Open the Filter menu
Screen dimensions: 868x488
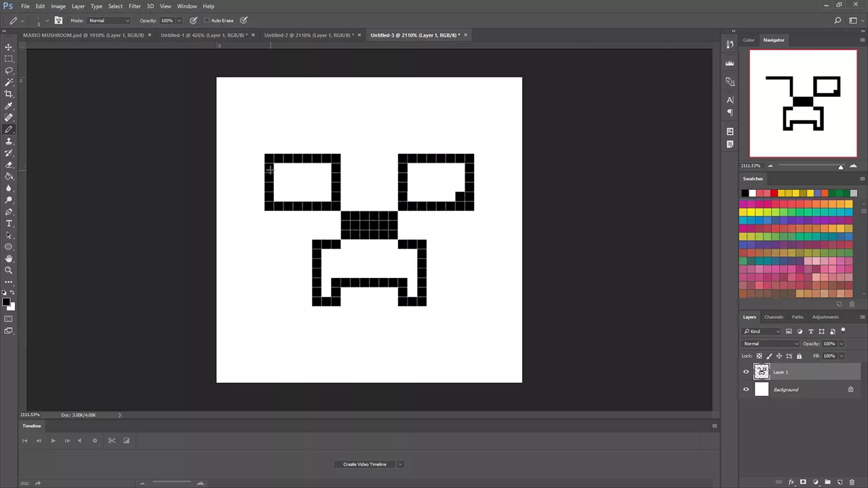point(135,6)
